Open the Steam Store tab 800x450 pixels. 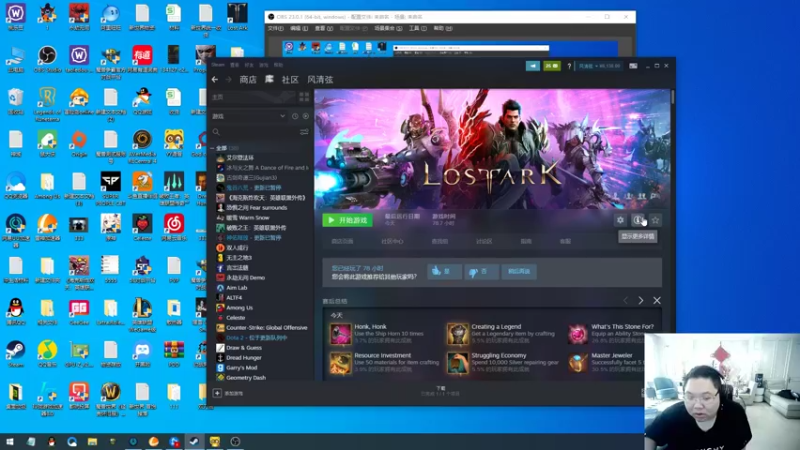pos(248,80)
